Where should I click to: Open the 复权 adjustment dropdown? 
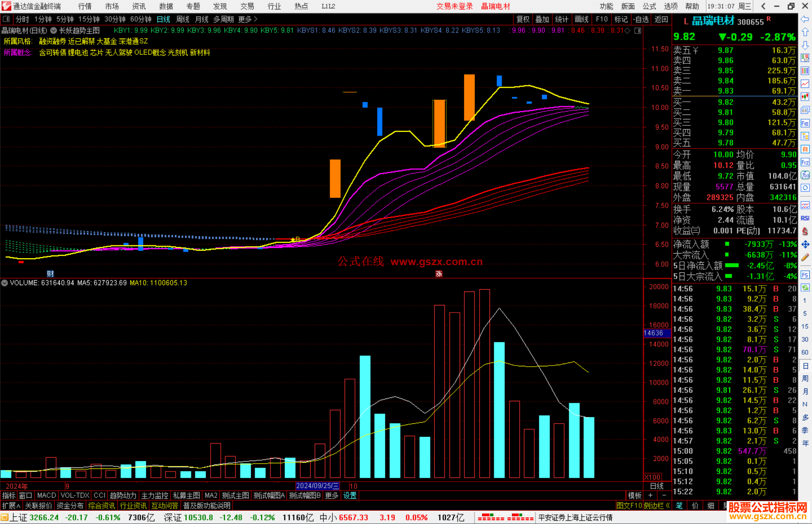[523, 19]
